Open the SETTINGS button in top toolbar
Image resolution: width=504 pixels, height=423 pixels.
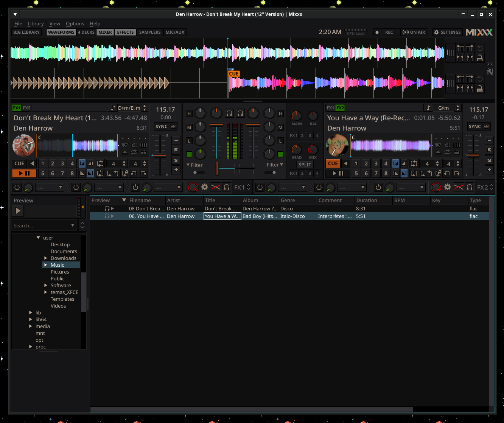(447, 32)
